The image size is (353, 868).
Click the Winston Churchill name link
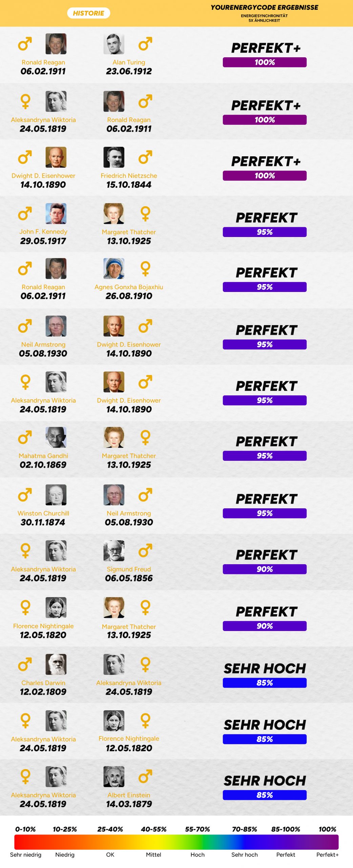(43, 513)
